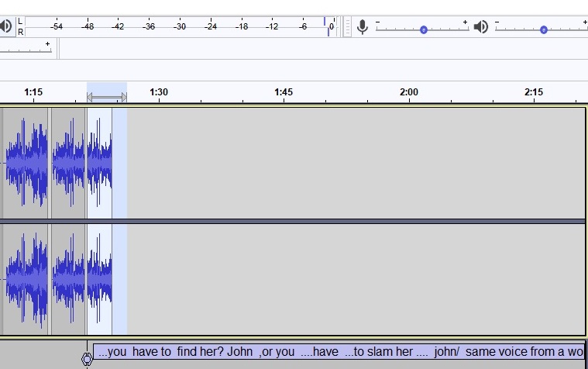Click the playback level meter at -24 dB

(210, 26)
